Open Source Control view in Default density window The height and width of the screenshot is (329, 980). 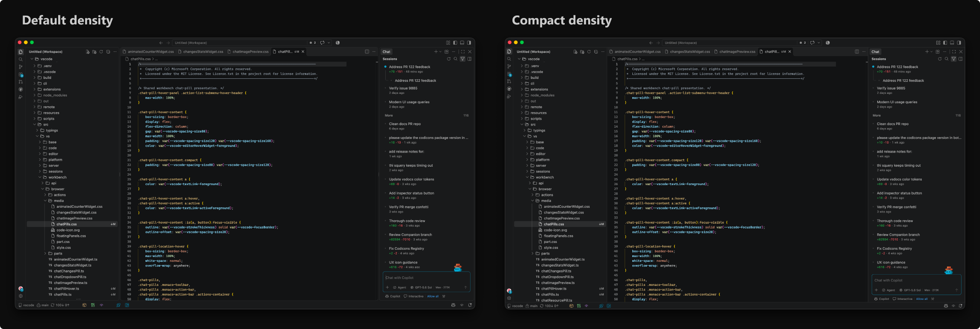point(20,67)
